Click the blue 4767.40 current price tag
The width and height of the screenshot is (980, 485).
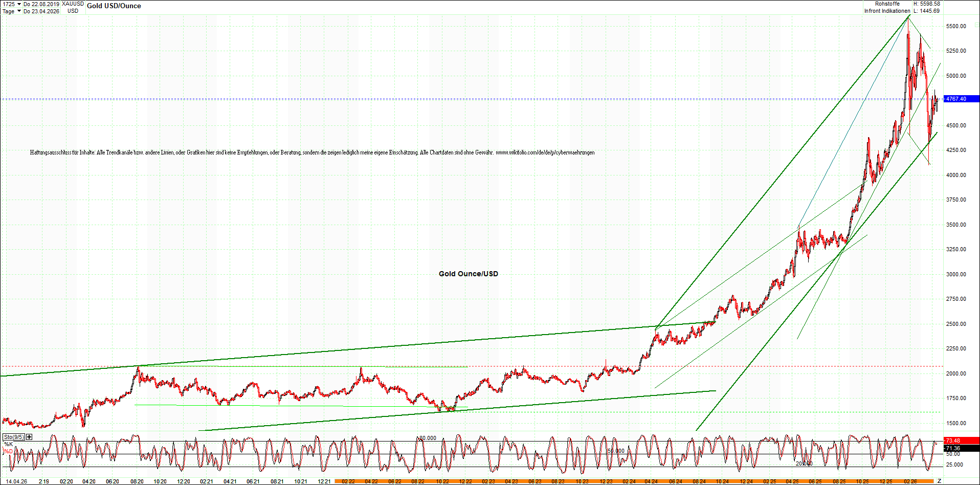click(961, 99)
